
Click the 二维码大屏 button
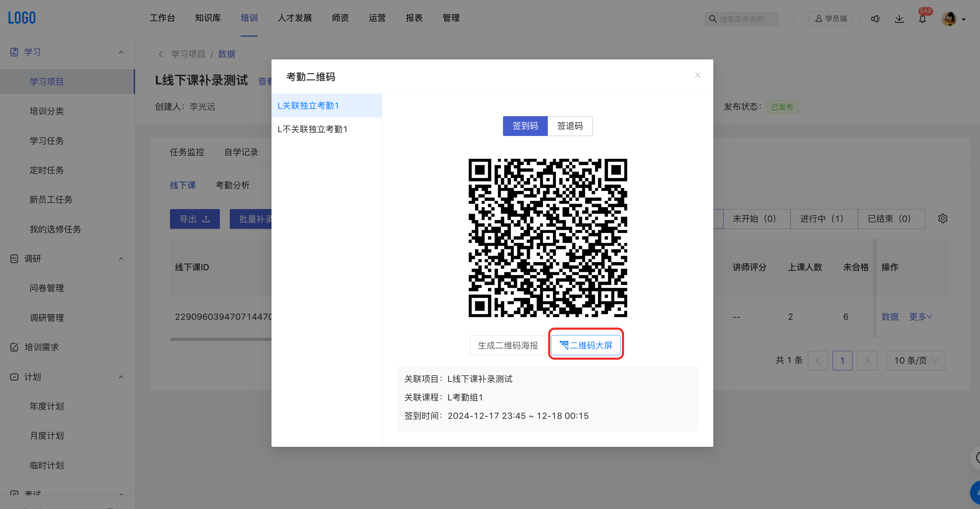[586, 345]
